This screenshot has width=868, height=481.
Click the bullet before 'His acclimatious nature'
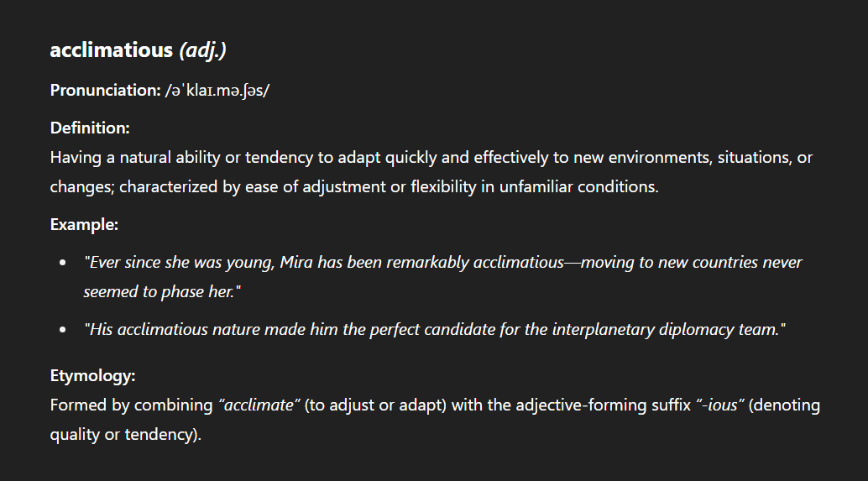(x=63, y=329)
